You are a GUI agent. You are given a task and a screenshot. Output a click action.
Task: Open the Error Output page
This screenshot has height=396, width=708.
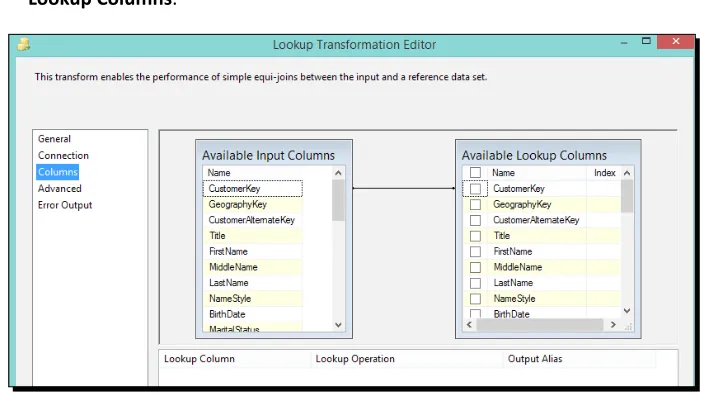[65, 205]
